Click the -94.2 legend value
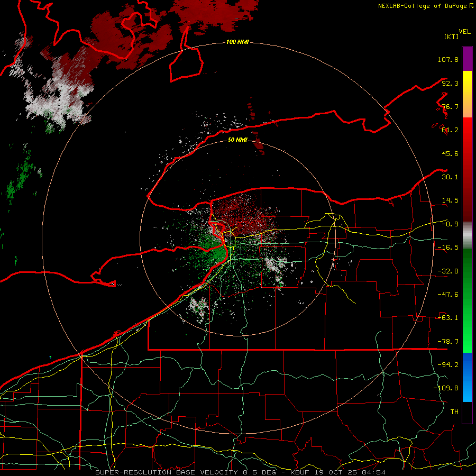The height and width of the screenshot is (476, 476). pyautogui.click(x=448, y=364)
